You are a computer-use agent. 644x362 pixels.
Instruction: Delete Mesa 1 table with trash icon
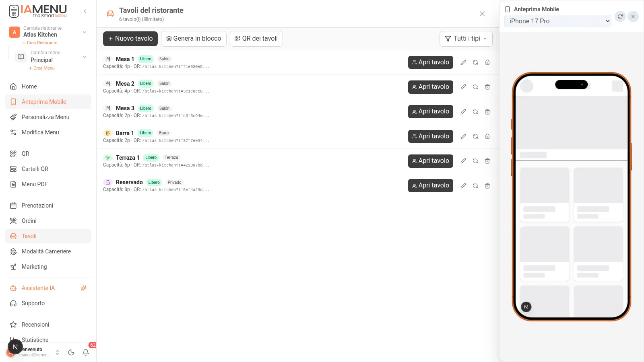pos(487,62)
